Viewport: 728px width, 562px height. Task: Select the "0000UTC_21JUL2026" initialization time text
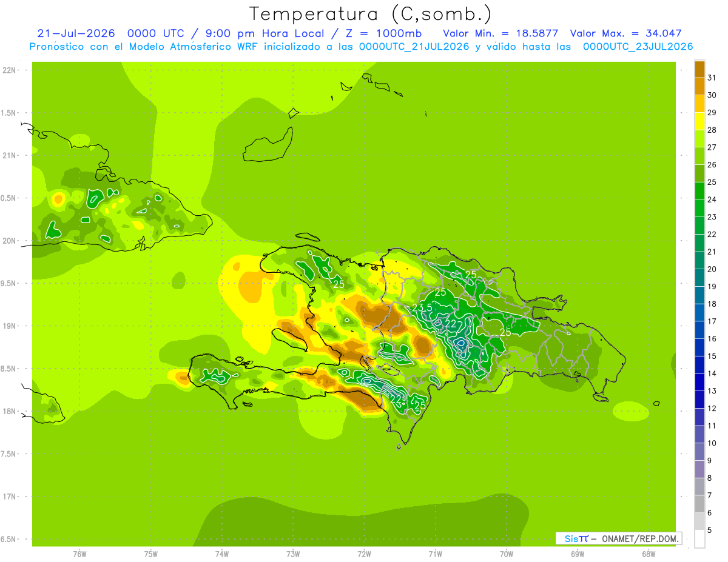tap(414, 47)
